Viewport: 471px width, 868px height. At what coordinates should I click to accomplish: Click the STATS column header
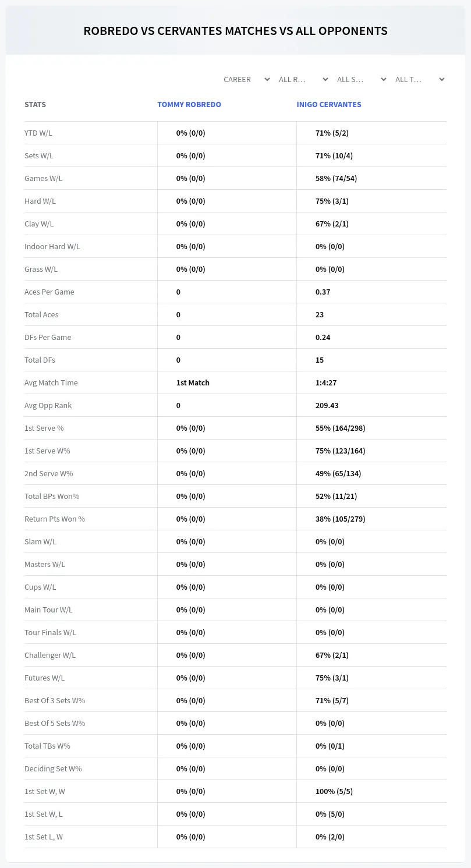pyautogui.click(x=35, y=105)
